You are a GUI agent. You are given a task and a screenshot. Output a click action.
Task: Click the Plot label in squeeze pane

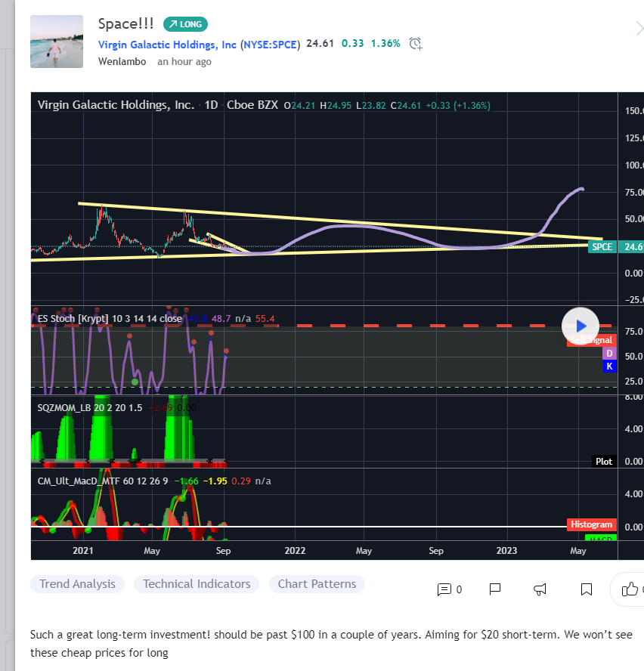pyautogui.click(x=604, y=461)
